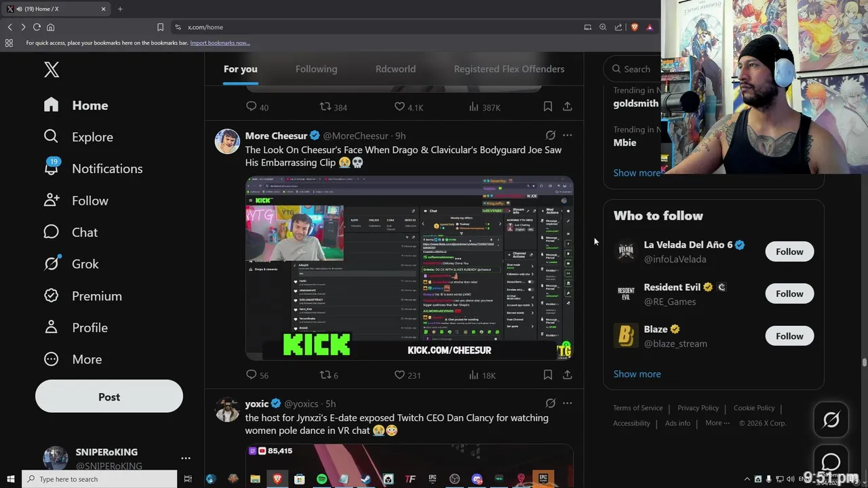
Task: Show more Who to follow suggestions
Action: [x=637, y=374]
